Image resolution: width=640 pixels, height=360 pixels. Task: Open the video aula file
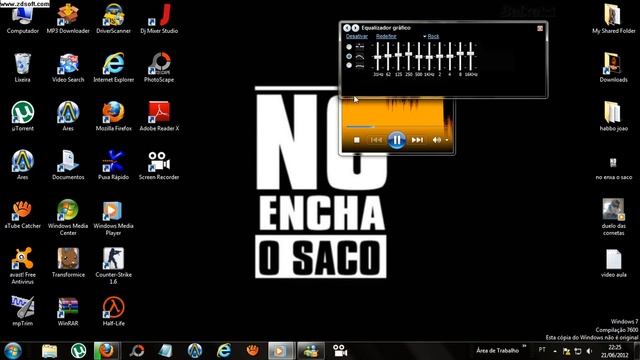tap(613, 263)
